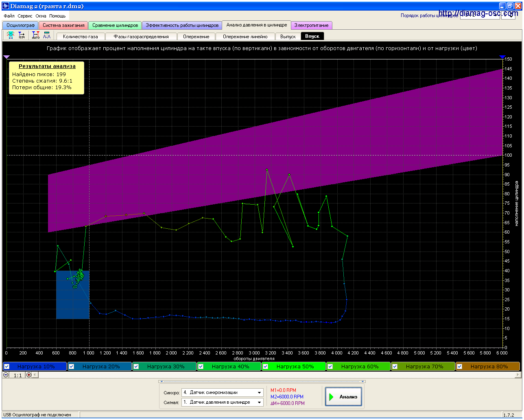Click the graph description text above the chart
The image size is (524, 420).
[x=262, y=48]
